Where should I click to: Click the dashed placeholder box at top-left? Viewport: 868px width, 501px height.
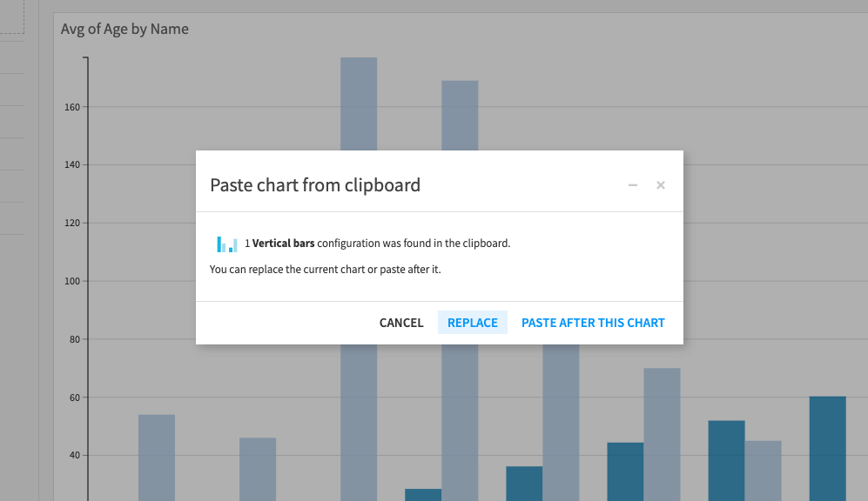pos(11,17)
